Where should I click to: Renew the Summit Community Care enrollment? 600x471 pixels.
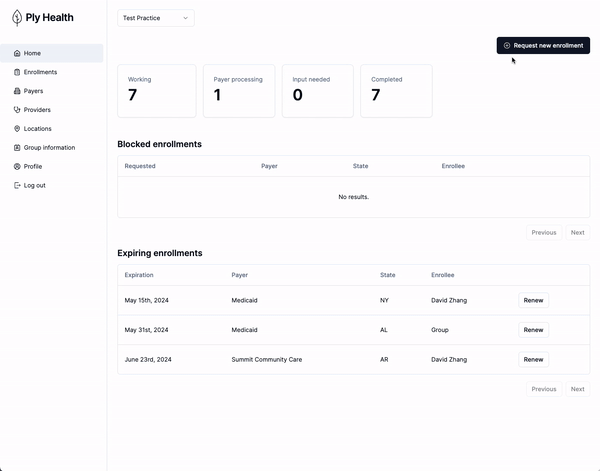pyautogui.click(x=533, y=360)
